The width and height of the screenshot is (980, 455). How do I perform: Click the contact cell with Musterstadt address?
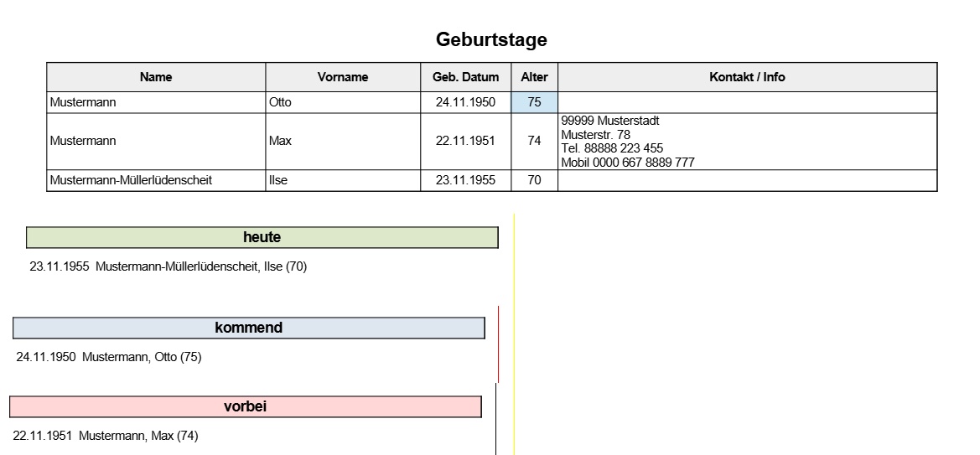click(747, 141)
